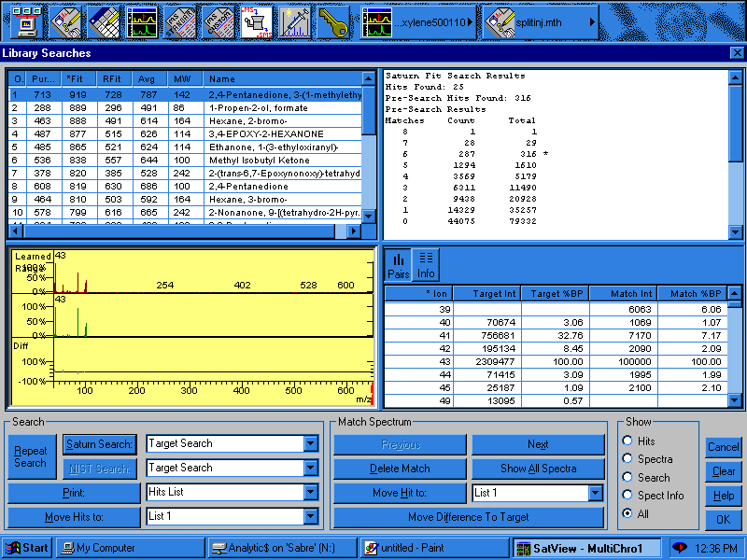The image size is (747, 560).
Task: Click hits list horizontal scroll right arrow
Action: (354, 231)
